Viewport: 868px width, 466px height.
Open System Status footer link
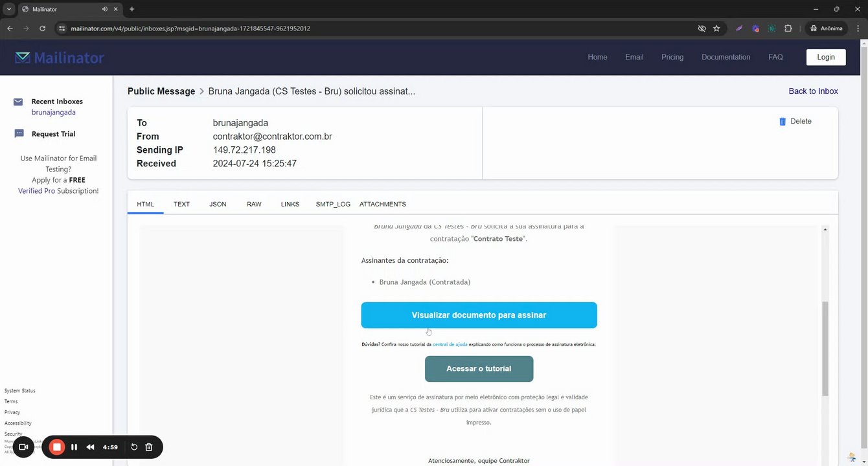(x=20, y=391)
